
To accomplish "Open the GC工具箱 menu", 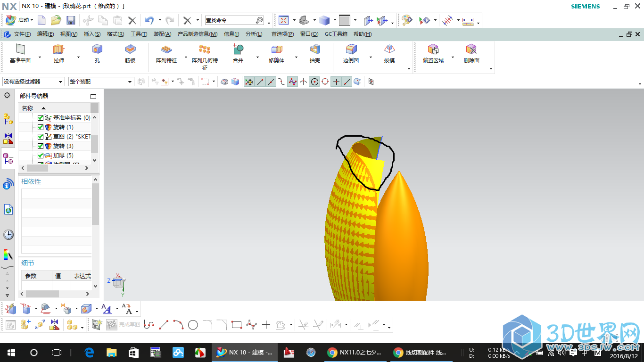I will click(336, 34).
